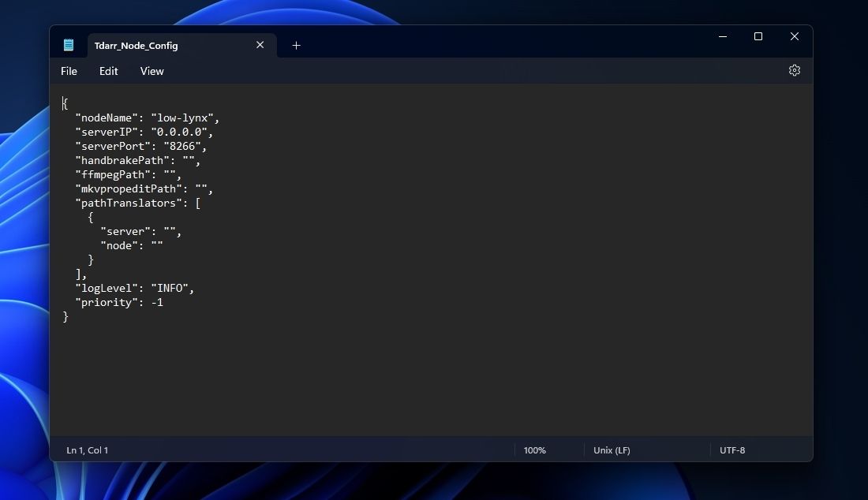Click the Unix (LF) line-ending indicator
This screenshot has height=500, width=868.
click(x=612, y=450)
